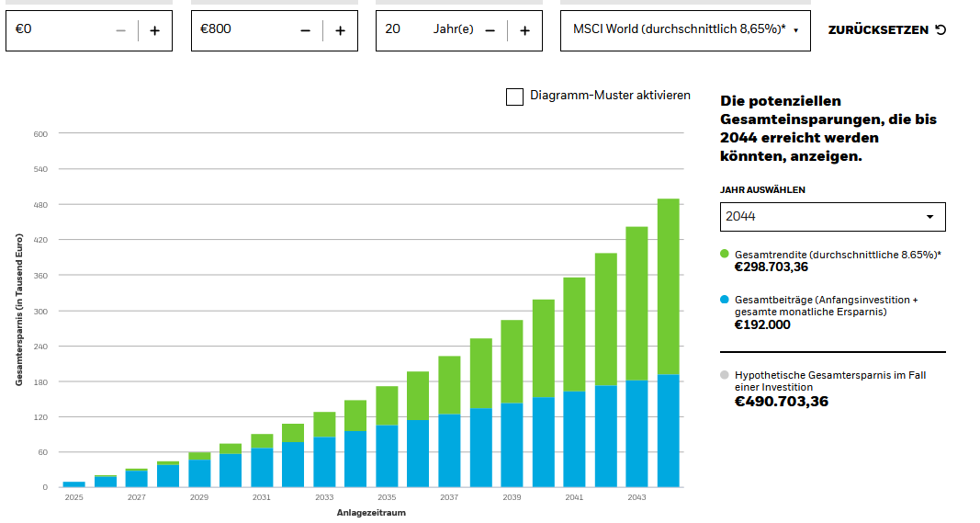The height and width of the screenshot is (523, 980).
Task: Click the blue bar segment for 2035
Action: coord(387,456)
